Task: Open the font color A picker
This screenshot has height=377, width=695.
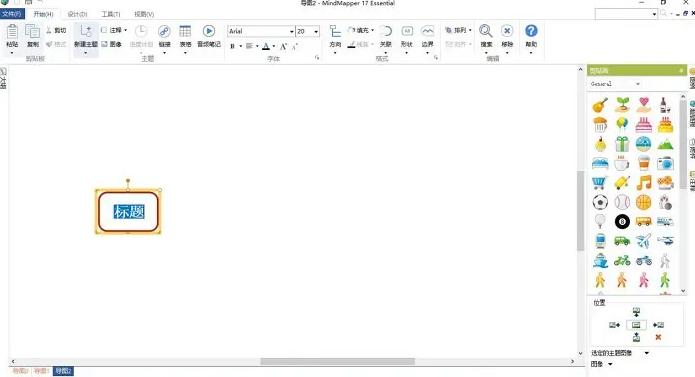Action: 266,46
